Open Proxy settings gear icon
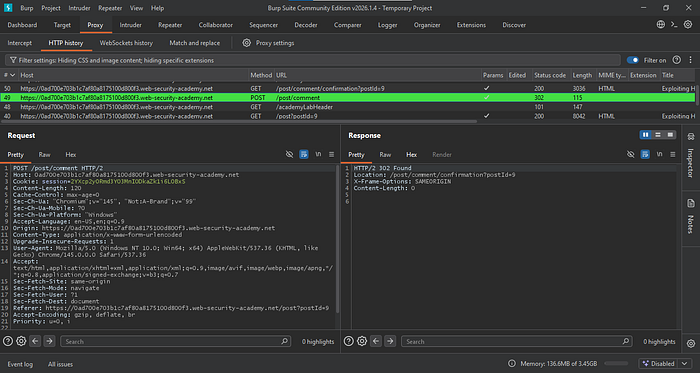700x373 pixels. click(x=246, y=43)
